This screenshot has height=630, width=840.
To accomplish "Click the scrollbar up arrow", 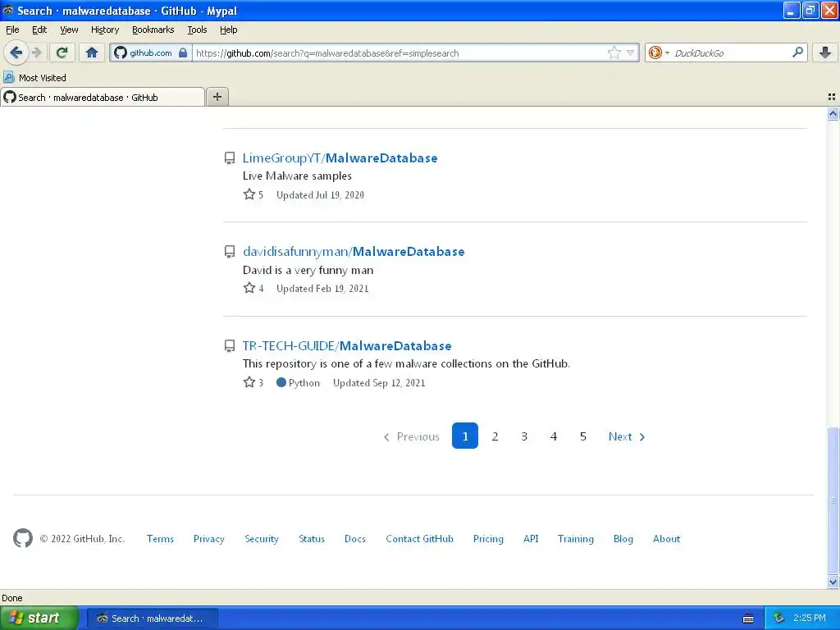I will (833, 113).
